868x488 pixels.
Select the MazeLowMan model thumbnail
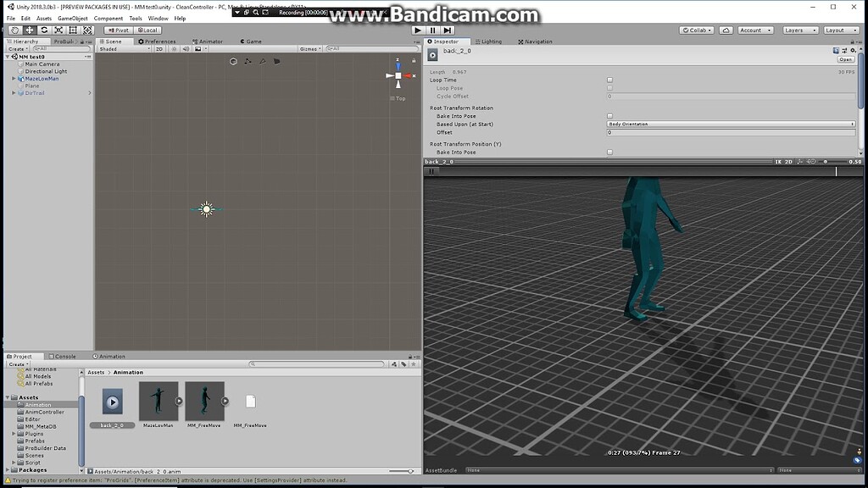point(158,402)
